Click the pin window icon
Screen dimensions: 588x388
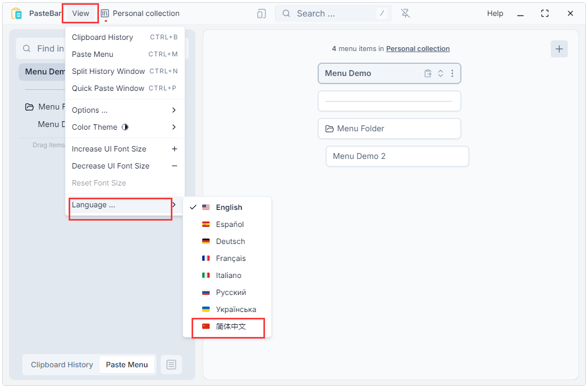pos(405,13)
